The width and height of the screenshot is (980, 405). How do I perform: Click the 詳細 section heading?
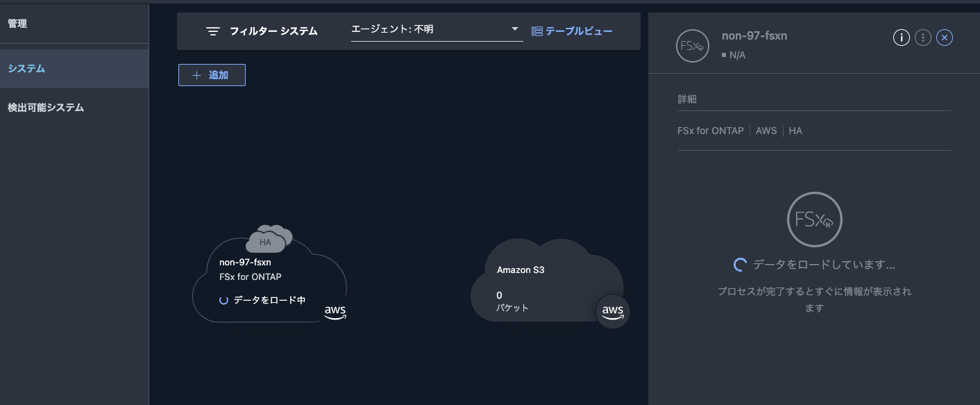coord(687,99)
